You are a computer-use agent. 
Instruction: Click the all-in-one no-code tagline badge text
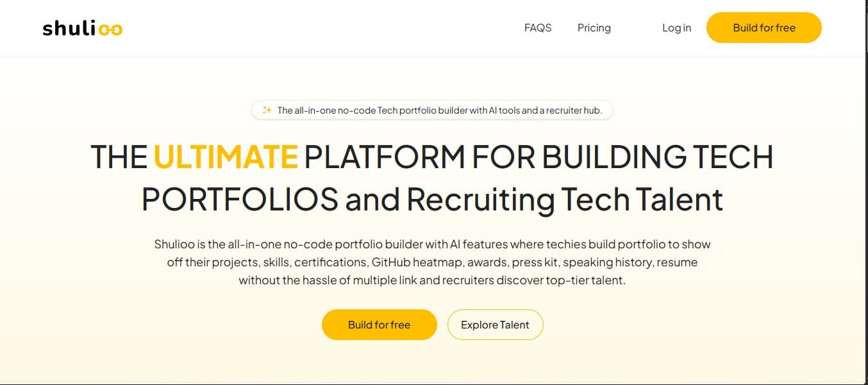coord(439,110)
